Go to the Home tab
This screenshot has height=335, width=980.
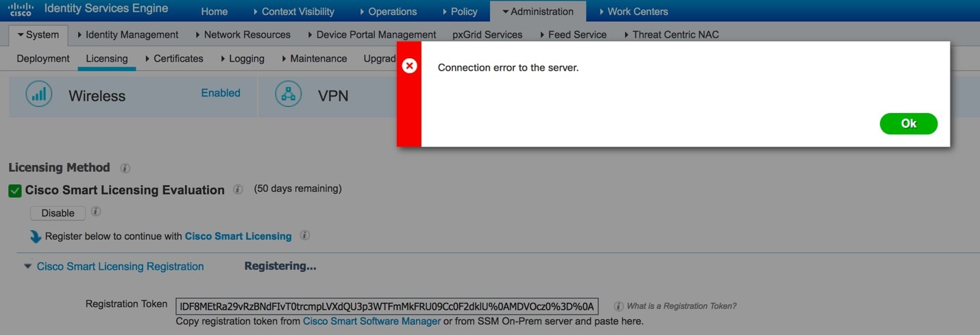coord(215,11)
